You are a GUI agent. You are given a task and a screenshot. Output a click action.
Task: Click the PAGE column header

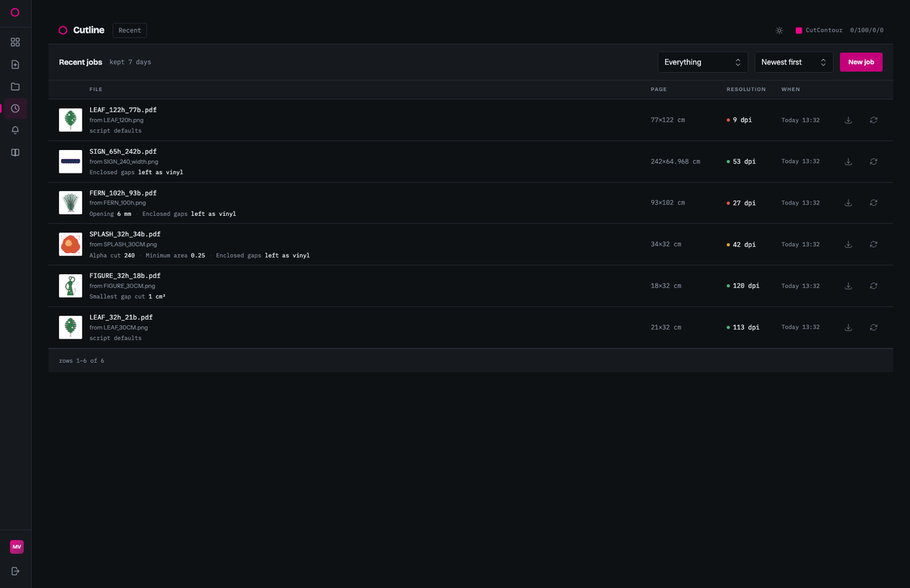click(x=659, y=89)
